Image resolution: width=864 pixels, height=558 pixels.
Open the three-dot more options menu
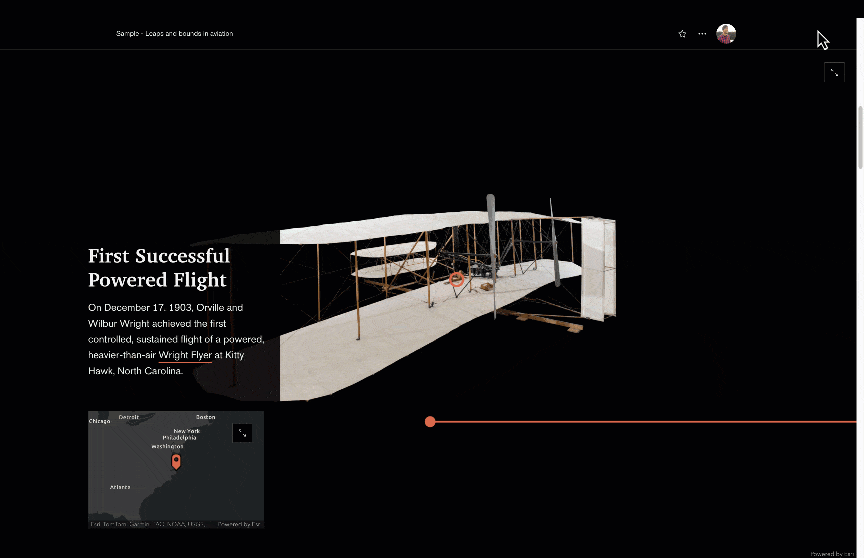(x=702, y=34)
